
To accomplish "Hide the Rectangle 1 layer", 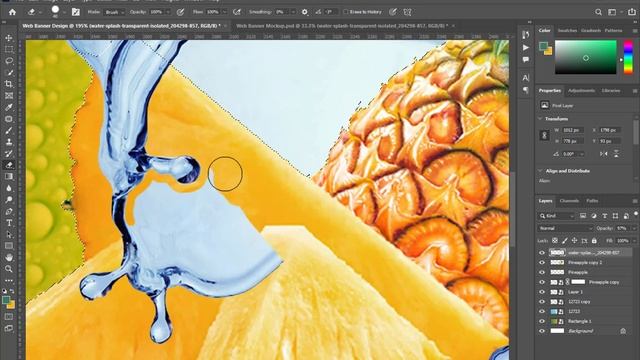I will pyautogui.click(x=542, y=321).
